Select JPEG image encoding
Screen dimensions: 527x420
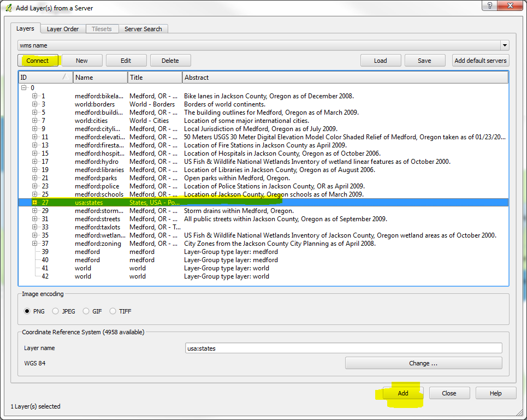coord(55,311)
